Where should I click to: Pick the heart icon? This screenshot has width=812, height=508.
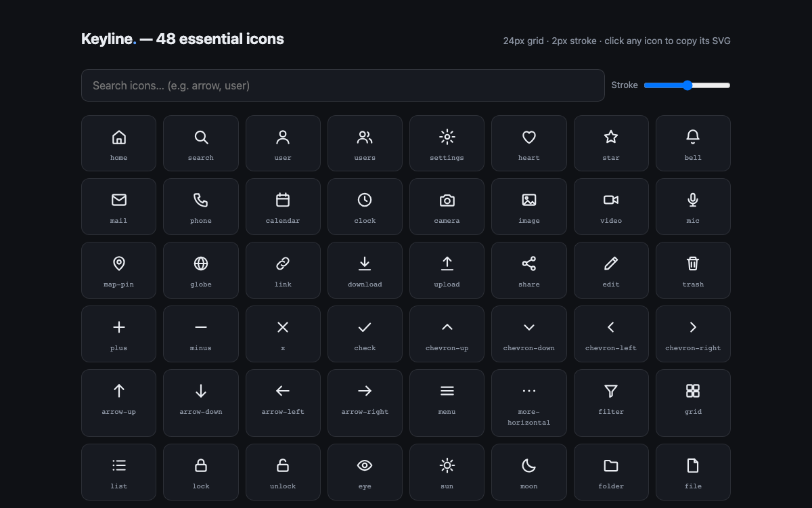point(529,143)
